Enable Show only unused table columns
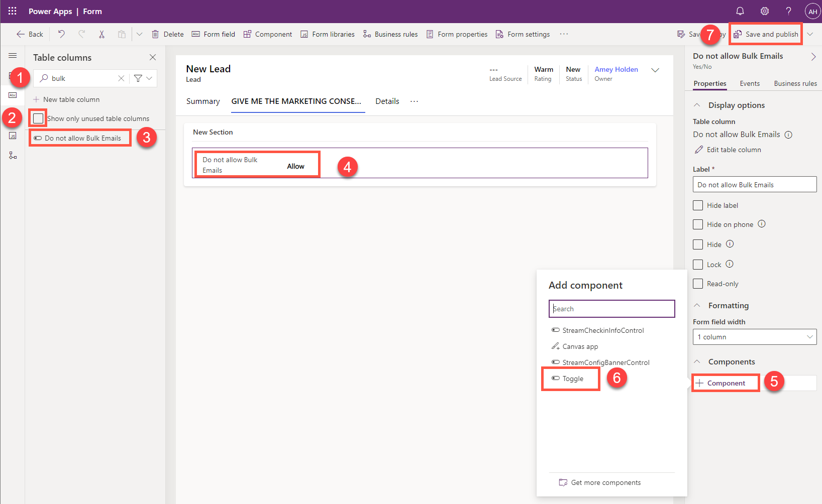 point(38,118)
